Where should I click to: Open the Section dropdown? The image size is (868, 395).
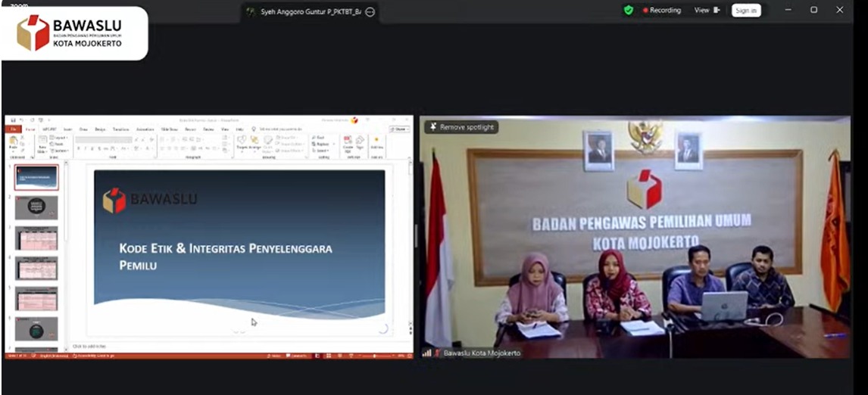point(60,151)
